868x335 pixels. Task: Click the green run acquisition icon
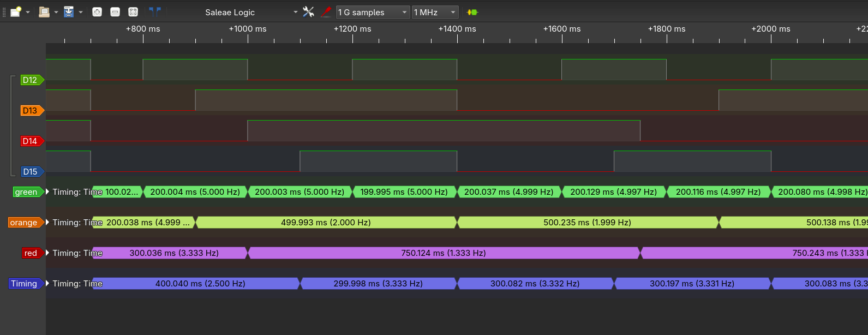click(x=472, y=12)
